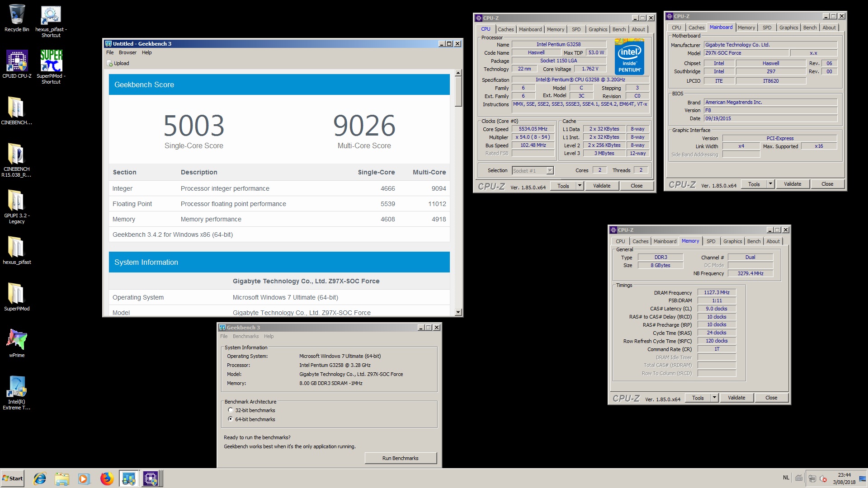Switch to Graphics tab in Memory window

pos(732,241)
